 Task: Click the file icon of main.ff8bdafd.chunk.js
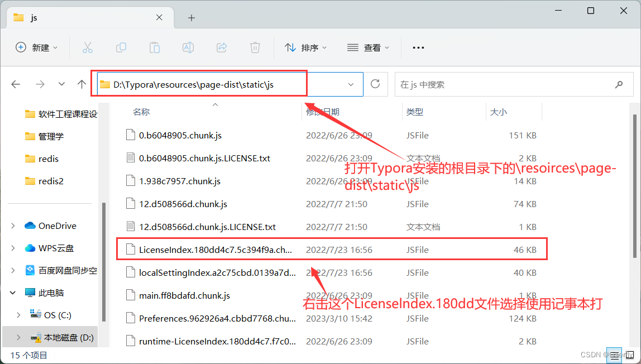[131, 295]
